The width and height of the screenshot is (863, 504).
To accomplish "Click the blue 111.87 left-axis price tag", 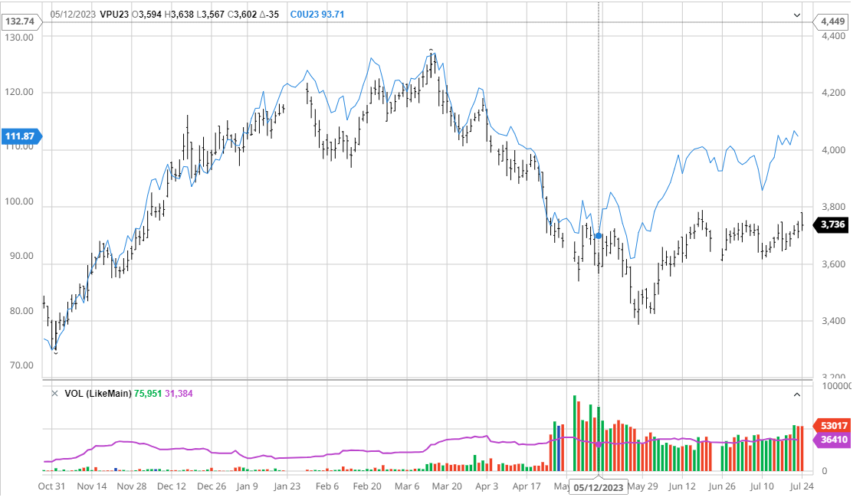I will click(21, 136).
